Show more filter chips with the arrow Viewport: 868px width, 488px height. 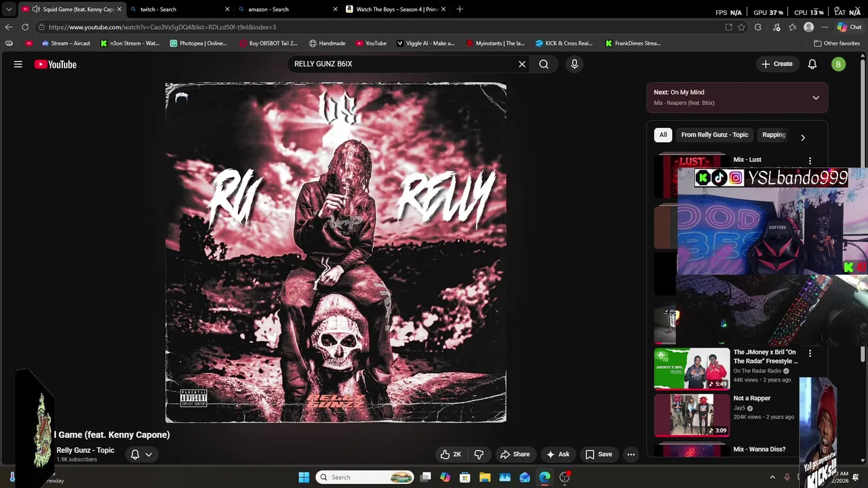coord(803,138)
